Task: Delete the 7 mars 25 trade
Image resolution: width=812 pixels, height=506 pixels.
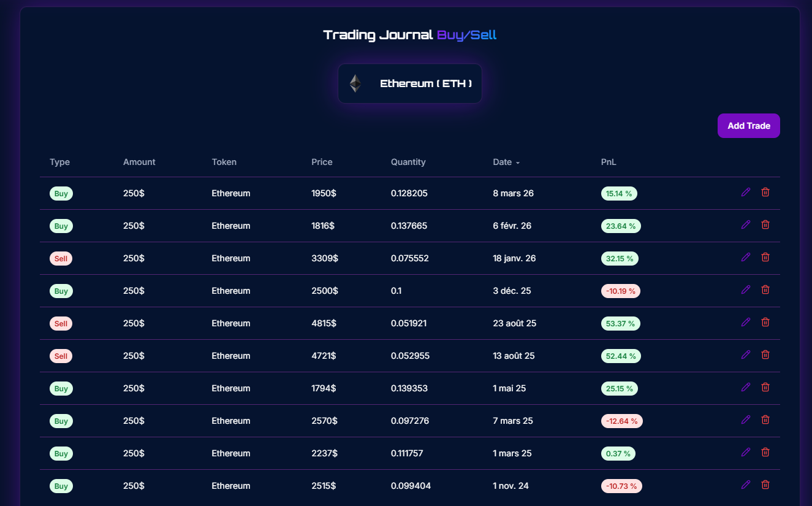Action: (x=765, y=420)
